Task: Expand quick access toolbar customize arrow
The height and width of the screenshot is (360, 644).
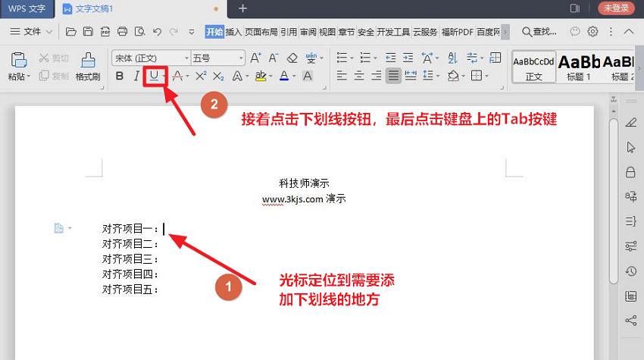Action: (x=192, y=32)
